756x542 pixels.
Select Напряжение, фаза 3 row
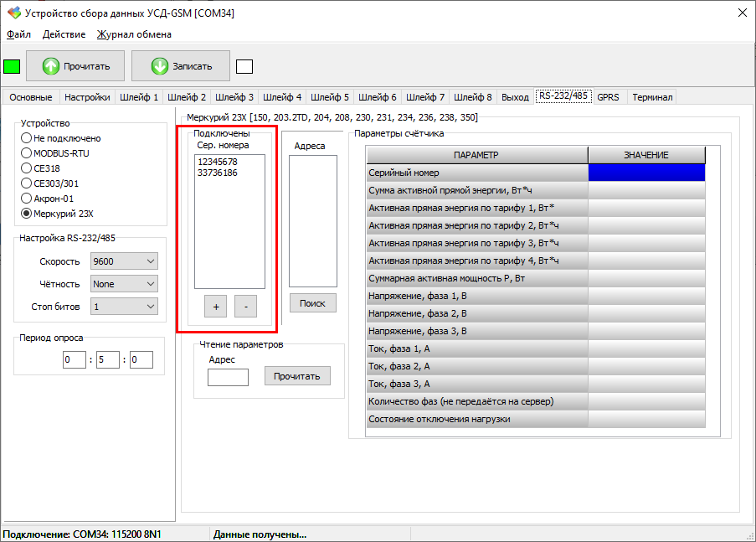[477, 331]
